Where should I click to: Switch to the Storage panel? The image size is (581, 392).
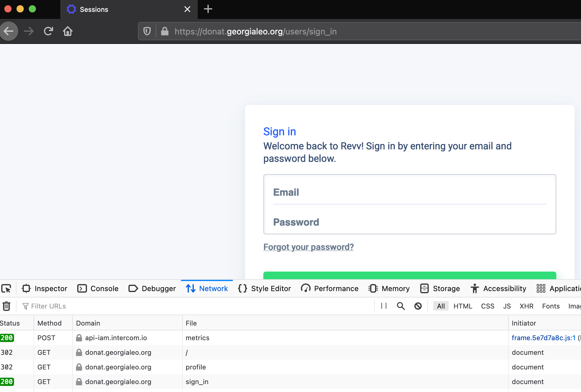(x=440, y=288)
